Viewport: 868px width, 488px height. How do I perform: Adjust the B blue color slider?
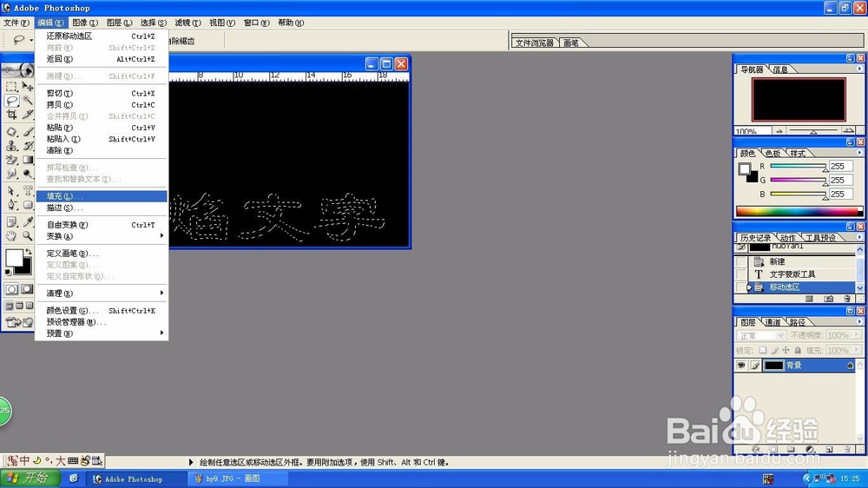(x=798, y=195)
